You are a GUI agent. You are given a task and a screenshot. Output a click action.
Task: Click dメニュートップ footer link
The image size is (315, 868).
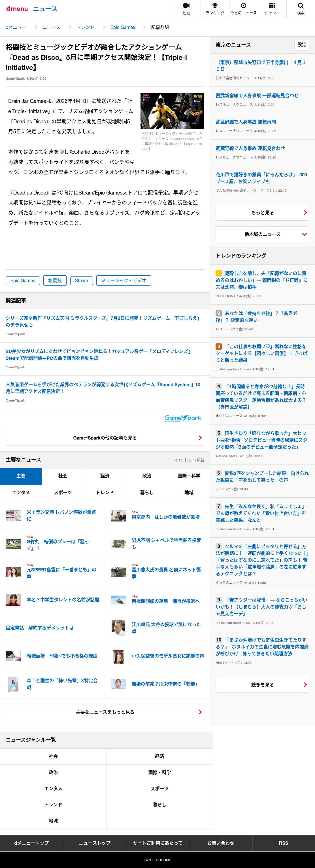point(31,843)
